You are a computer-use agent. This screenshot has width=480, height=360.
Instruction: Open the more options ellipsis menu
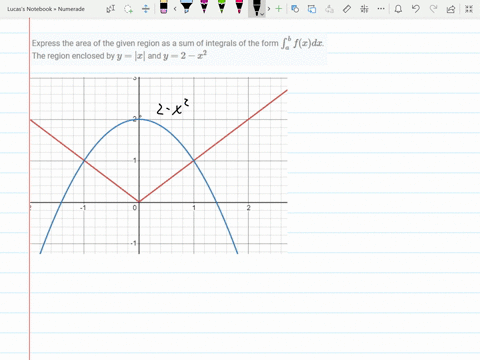(x=381, y=9)
